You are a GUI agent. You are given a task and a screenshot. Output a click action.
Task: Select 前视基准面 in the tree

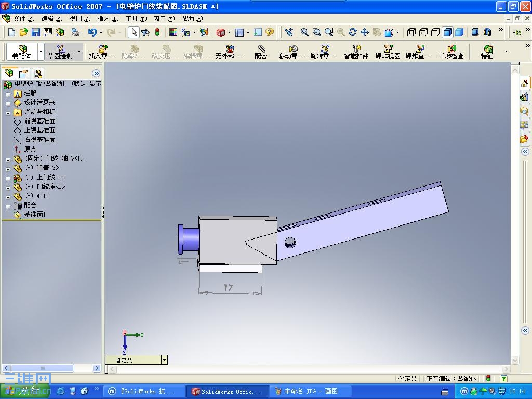click(39, 121)
